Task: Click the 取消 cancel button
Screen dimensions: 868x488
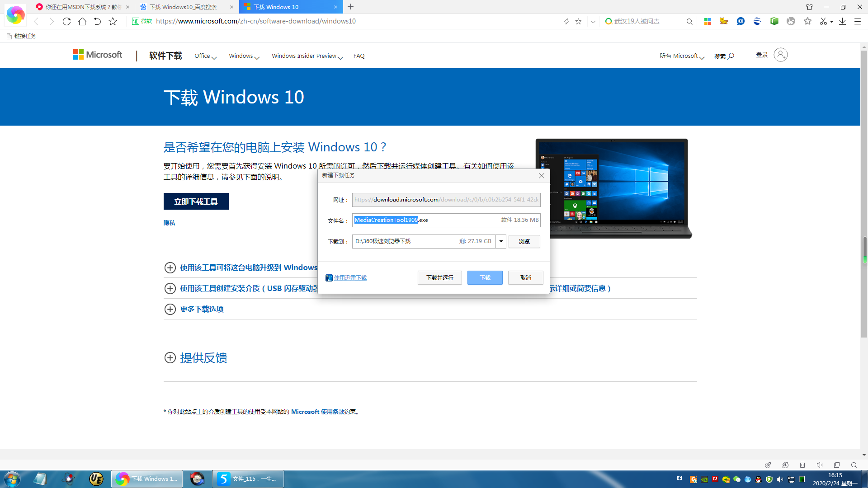Action: pos(525,278)
